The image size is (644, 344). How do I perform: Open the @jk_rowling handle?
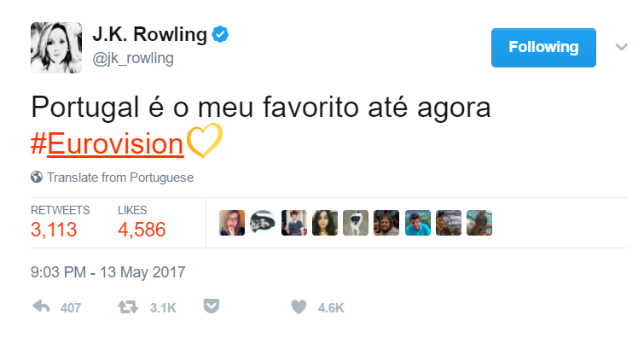(133, 58)
